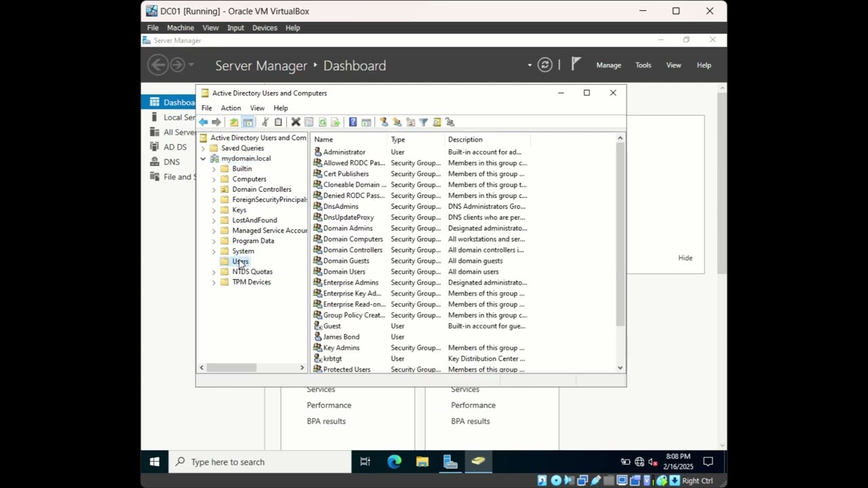
Task: Click the Back arrow in ADUC toolbar
Action: 203,122
